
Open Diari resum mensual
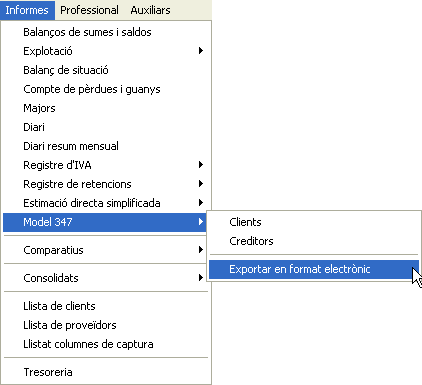106,146
